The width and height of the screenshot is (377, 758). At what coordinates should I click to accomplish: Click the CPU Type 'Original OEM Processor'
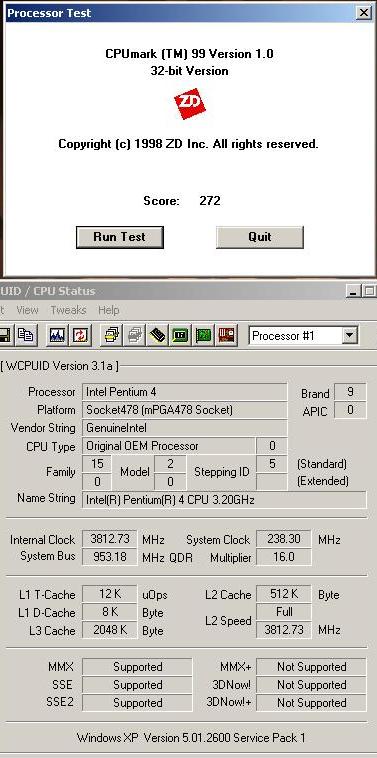(168, 446)
